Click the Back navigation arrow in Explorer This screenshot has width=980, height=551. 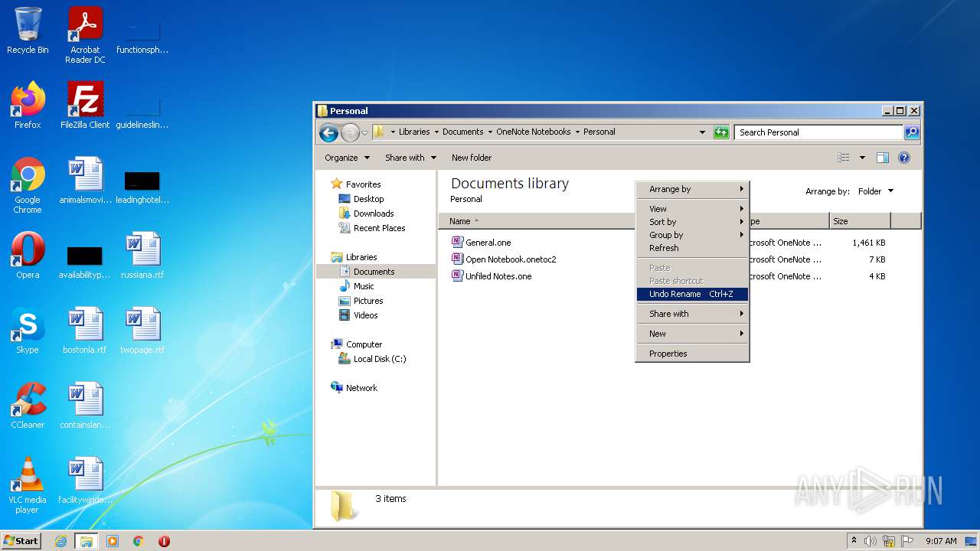328,132
